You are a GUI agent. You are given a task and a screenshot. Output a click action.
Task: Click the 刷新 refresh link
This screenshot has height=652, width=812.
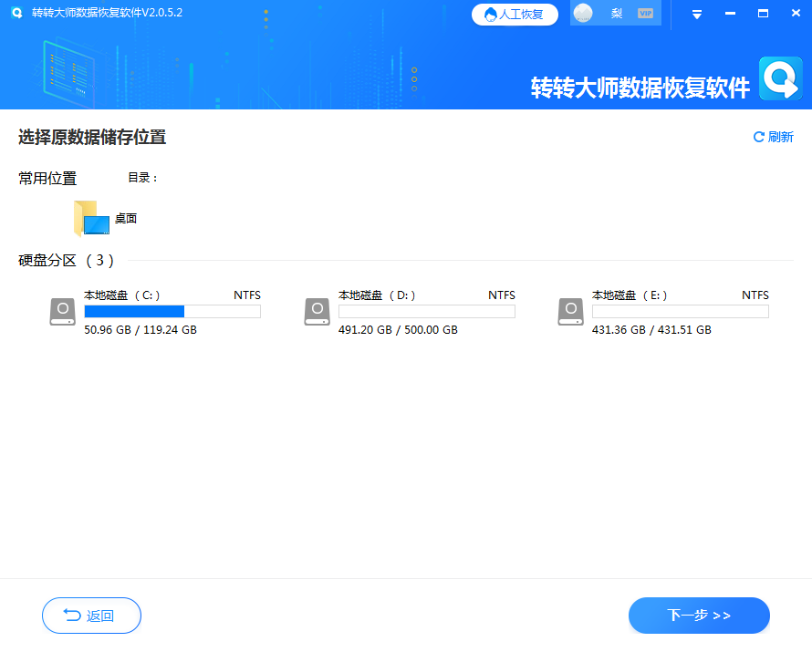pos(780,136)
